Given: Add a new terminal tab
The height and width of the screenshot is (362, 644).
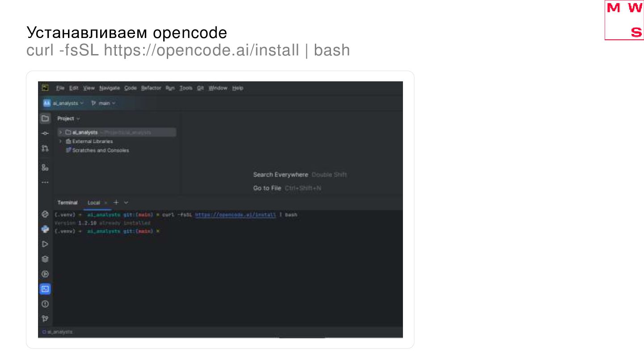Looking at the screenshot, I should (116, 202).
